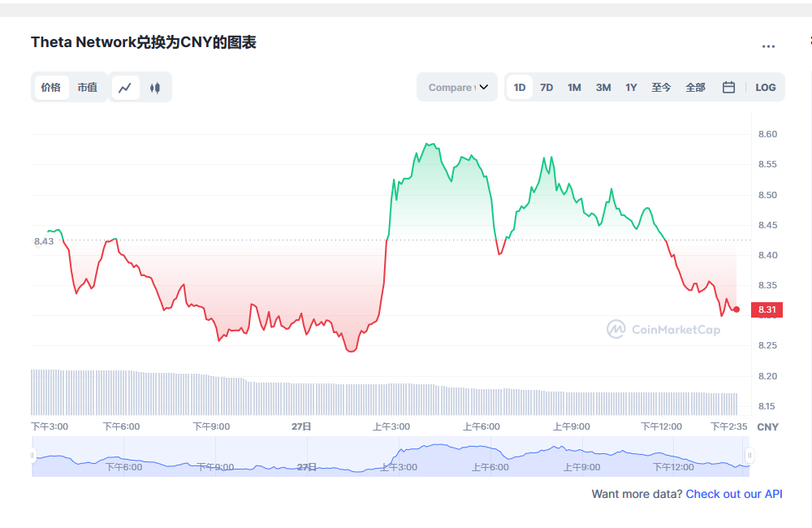This screenshot has height=528, width=812.
Task: Choose the 全部 time range
Action: point(696,88)
